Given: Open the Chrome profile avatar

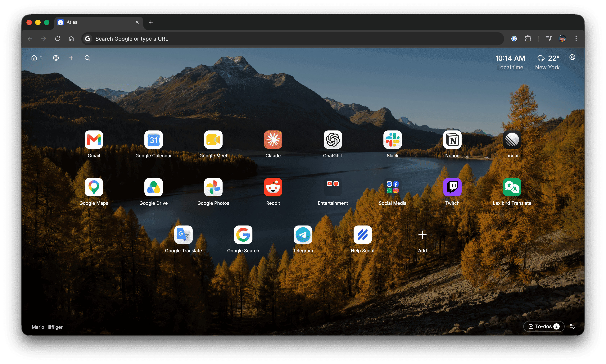Looking at the screenshot, I should [562, 39].
